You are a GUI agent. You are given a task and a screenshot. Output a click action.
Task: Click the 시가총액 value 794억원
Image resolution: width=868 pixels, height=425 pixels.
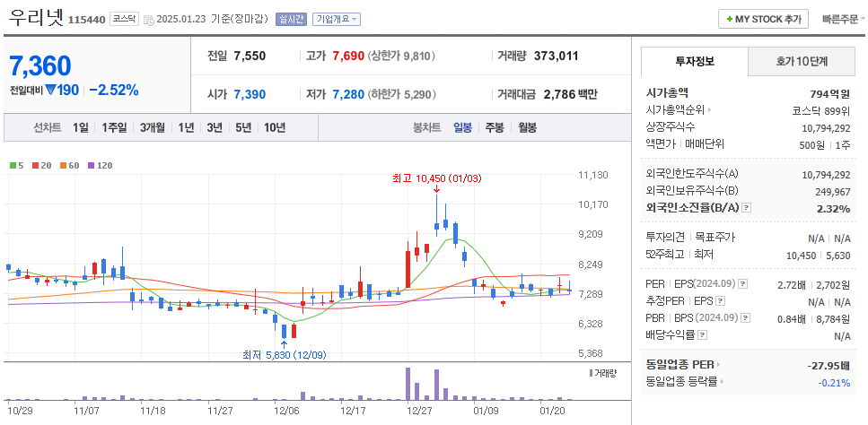point(829,93)
